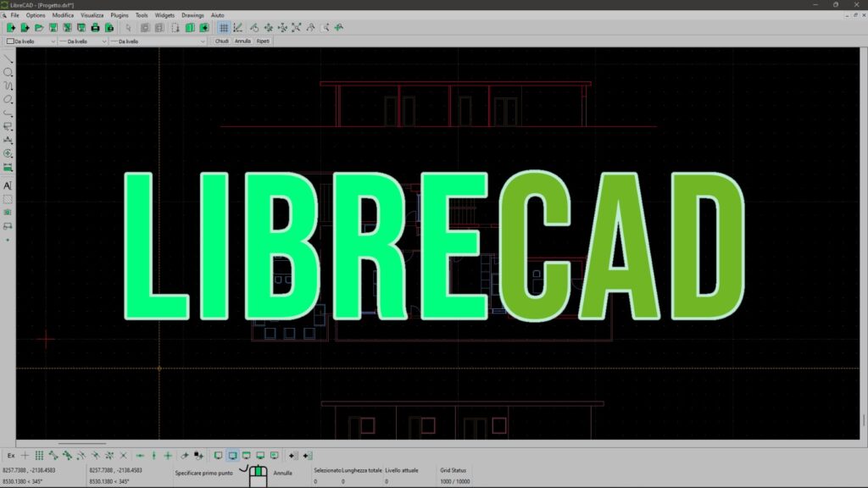
Task: Select the Points tool at sidebar bottom
Action: 8,240
